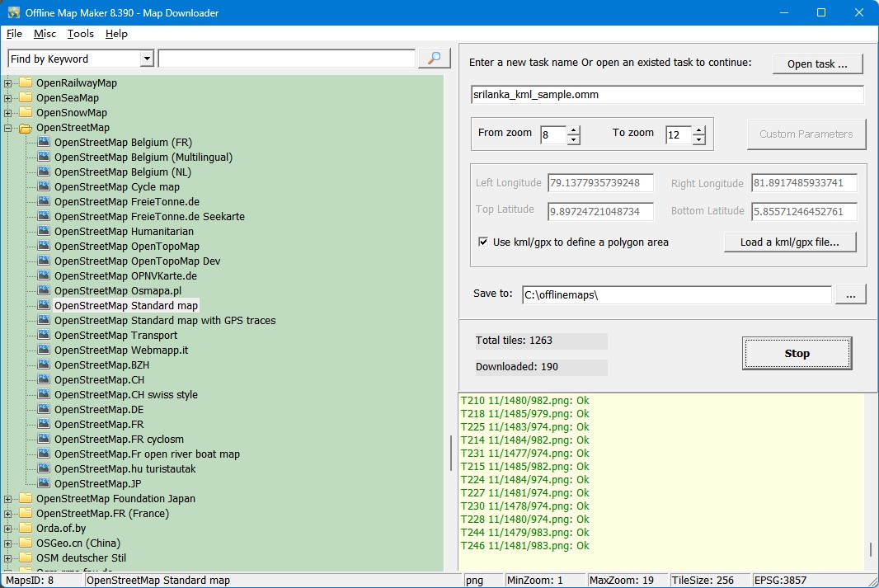Click OpenStreetMap.BZH map icon
Screen dimensions: 879x588
44,365
